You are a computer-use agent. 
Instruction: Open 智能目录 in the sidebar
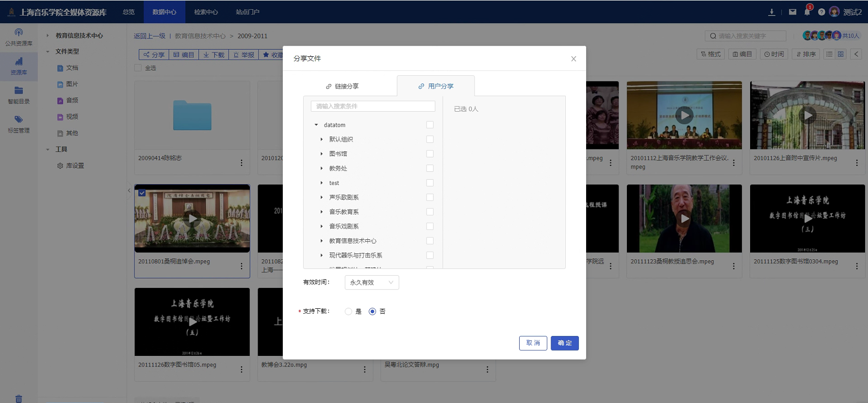pos(18,95)
